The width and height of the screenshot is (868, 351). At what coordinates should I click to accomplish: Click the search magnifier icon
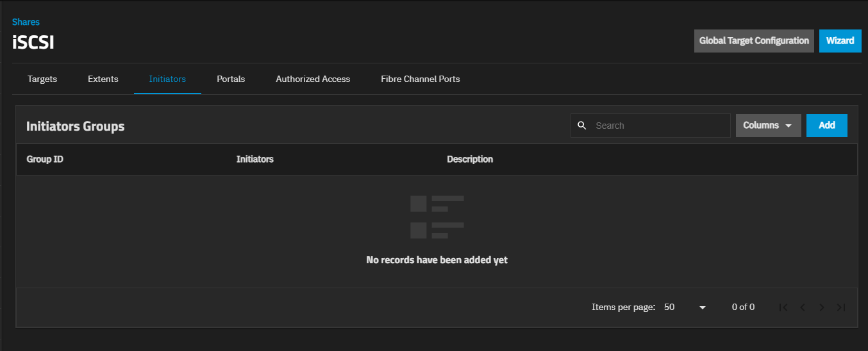(x=582, y=126)
